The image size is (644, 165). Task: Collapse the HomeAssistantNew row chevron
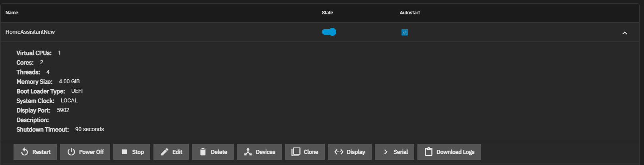point(625,33)
